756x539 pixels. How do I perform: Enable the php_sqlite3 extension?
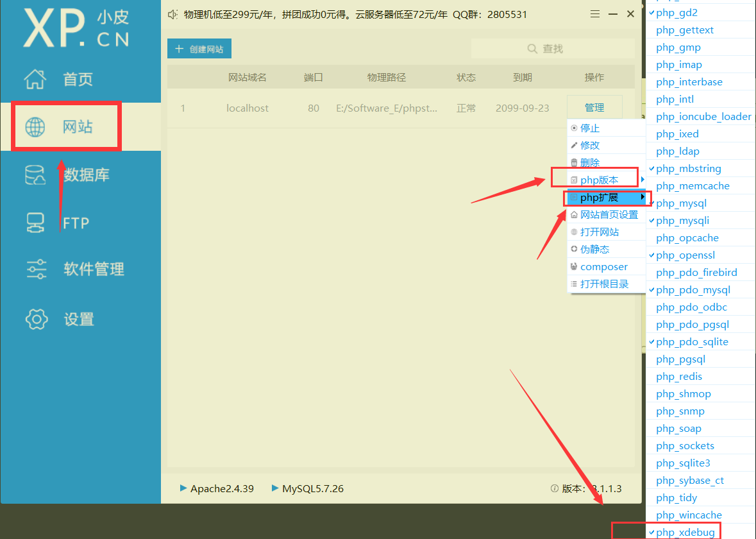700,463
